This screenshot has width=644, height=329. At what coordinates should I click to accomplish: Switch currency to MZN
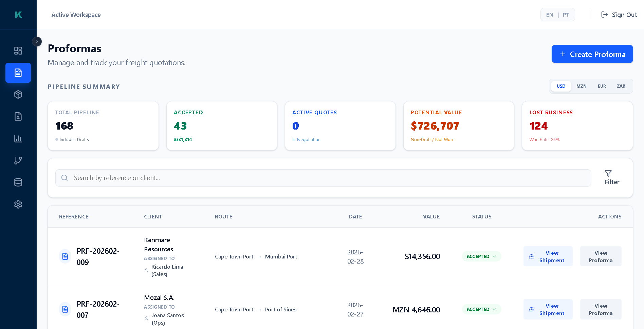pyautogui.click(x=581, y=86)
